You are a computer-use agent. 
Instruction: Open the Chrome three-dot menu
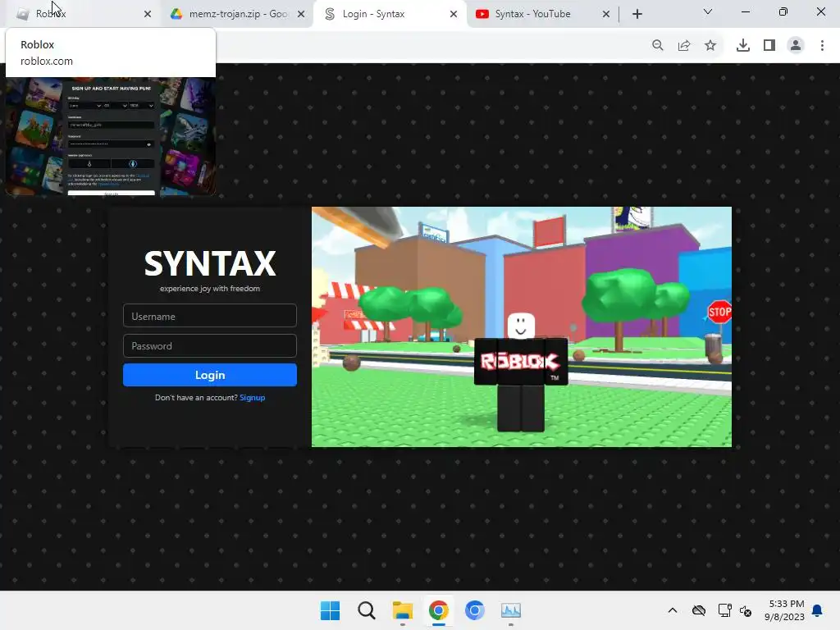pos(822,46)
